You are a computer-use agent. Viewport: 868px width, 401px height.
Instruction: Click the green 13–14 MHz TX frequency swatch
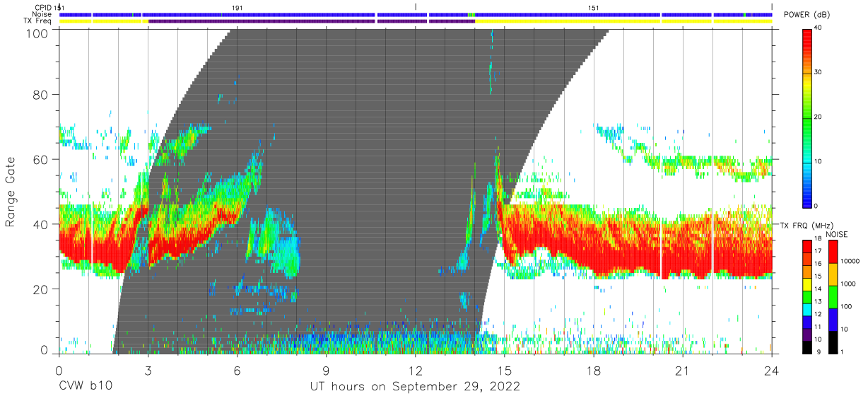click(808, 296)
